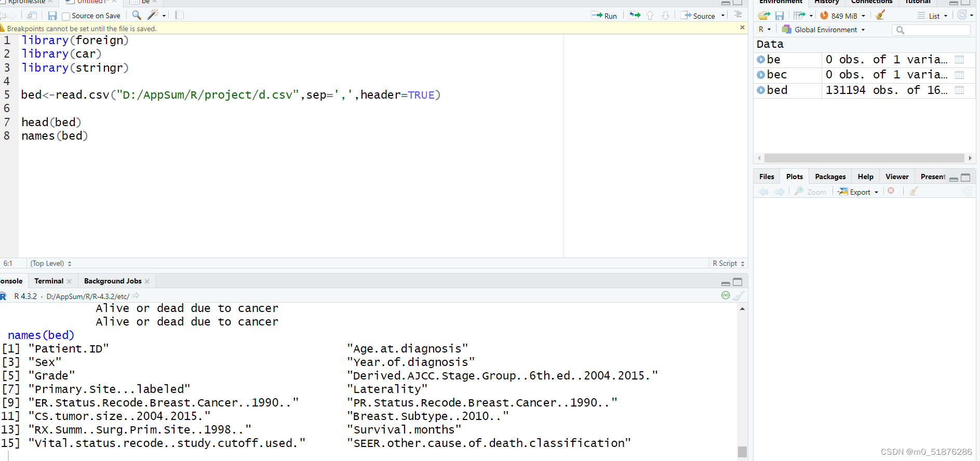Open the refresh options dropdown arrow in the Environment pane
This screenshot has height=461, width=980.
972,16
